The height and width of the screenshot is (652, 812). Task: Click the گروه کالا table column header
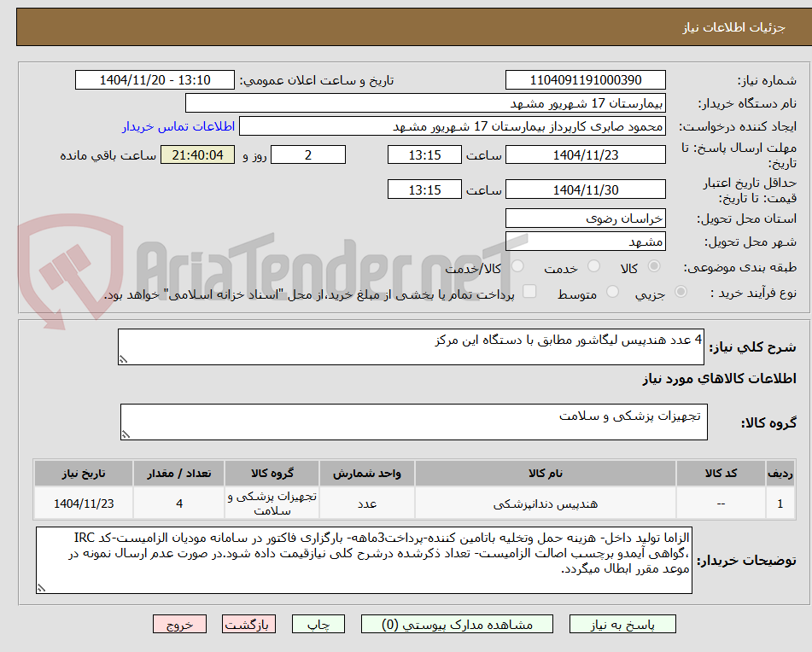coord(272,474)
